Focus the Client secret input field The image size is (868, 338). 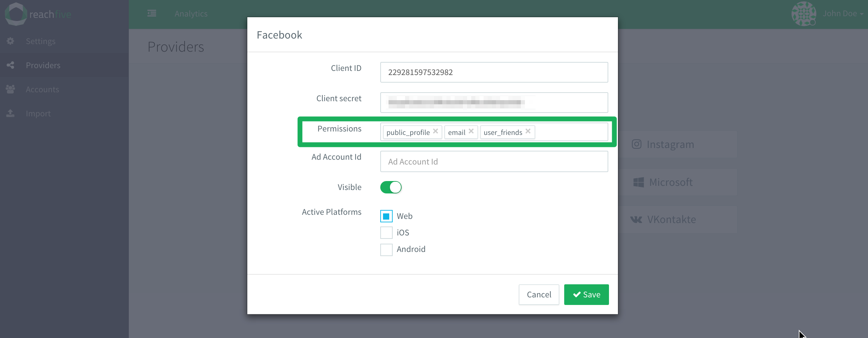click(494, 103)
